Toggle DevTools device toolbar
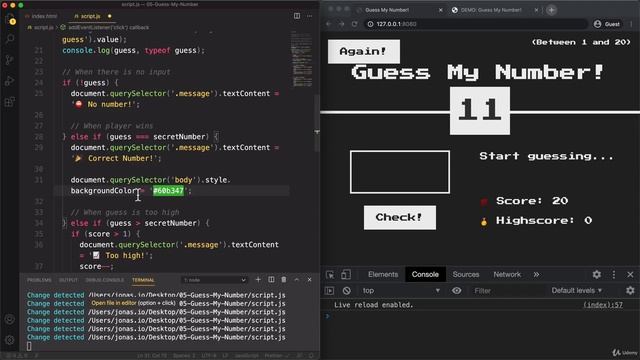Screen dimensions: 640x360 [345, 275]
